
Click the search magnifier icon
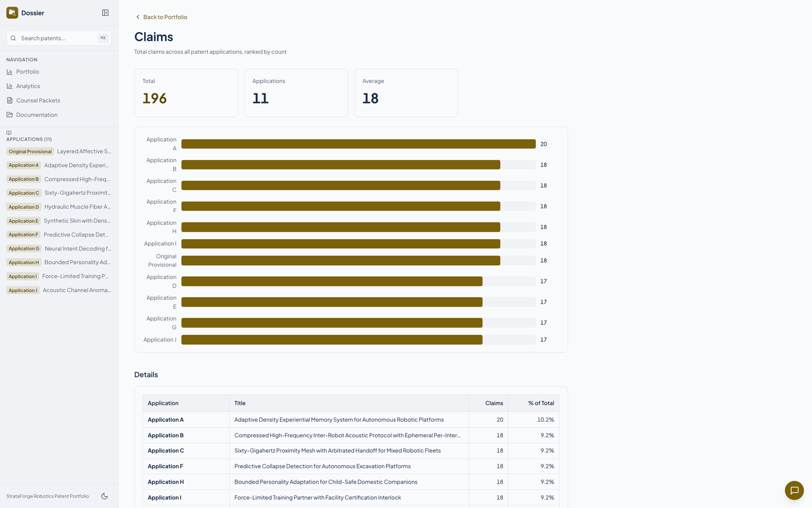[13, 38]
